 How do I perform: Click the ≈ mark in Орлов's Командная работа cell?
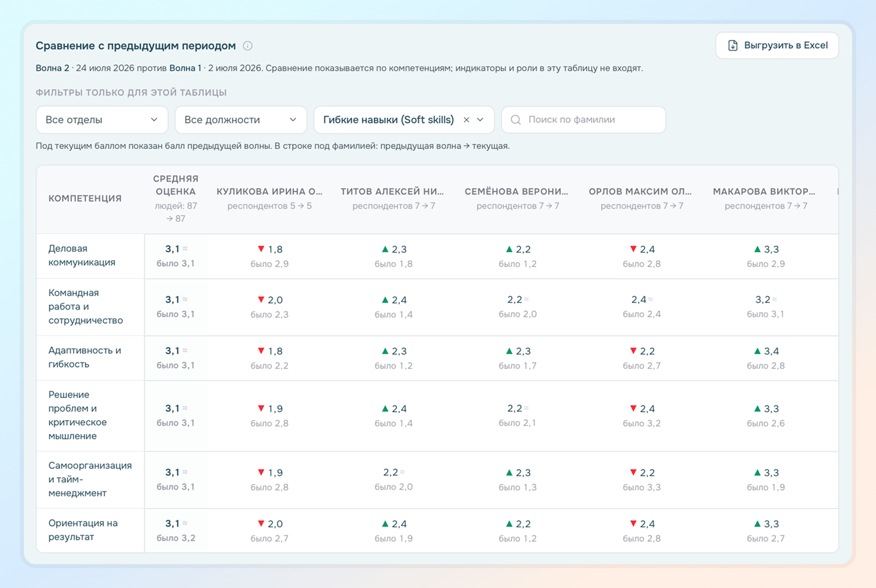651,299
